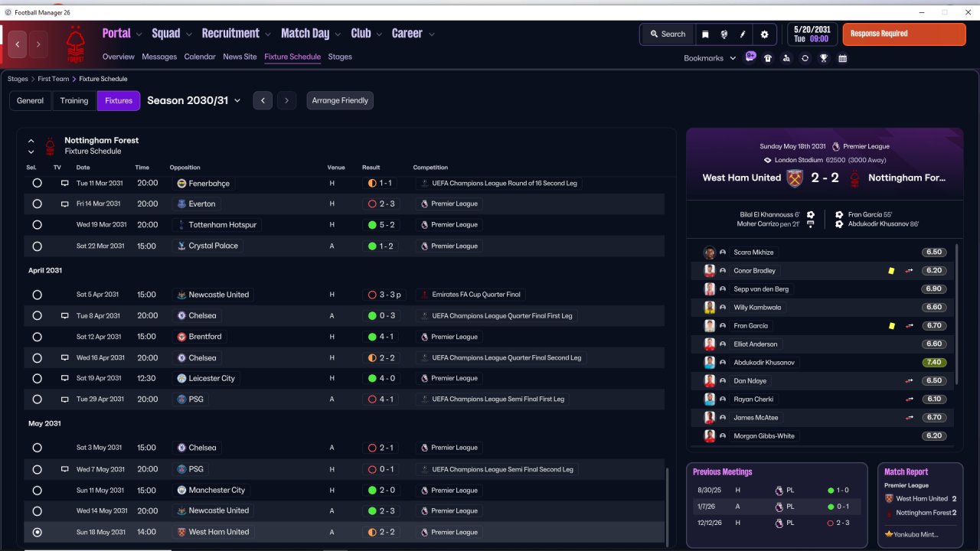Go to next season with right arrow
This screenshot has height=551, width=980.
click(286, 100)
